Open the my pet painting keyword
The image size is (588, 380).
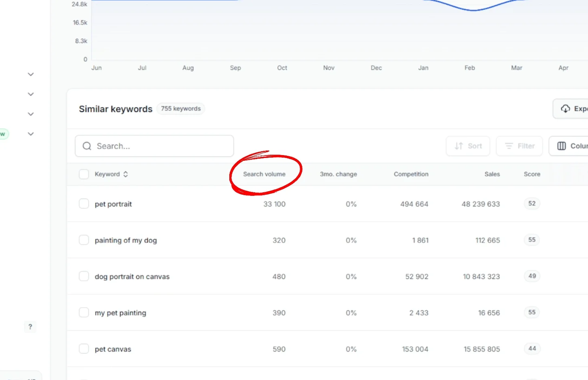121,313
